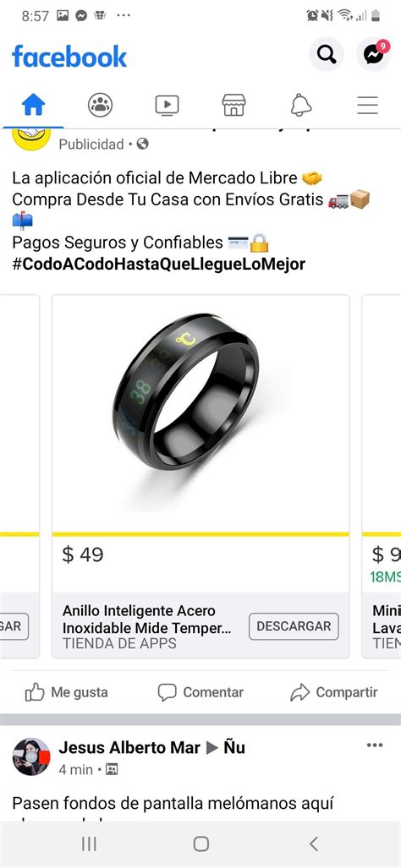This screenshot has width=401, height=868.
Task: Tap Jesus Alberto's profile picture
Action: (31, 756)
